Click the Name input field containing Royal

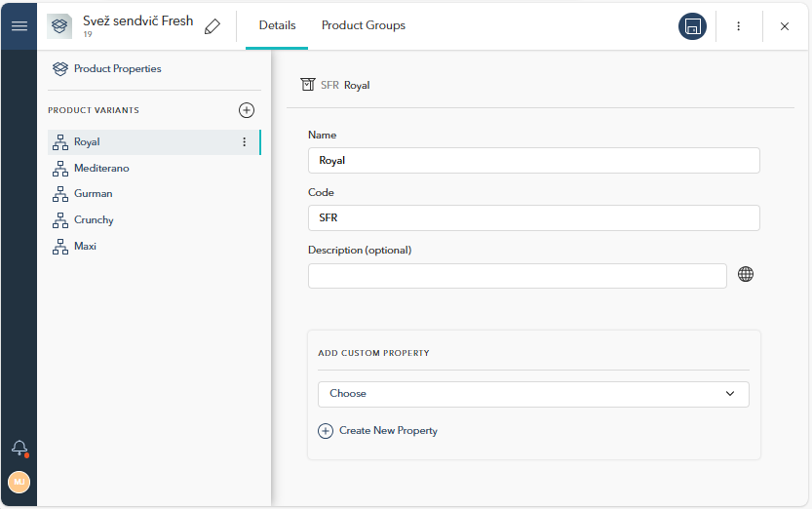coord(534,161)
